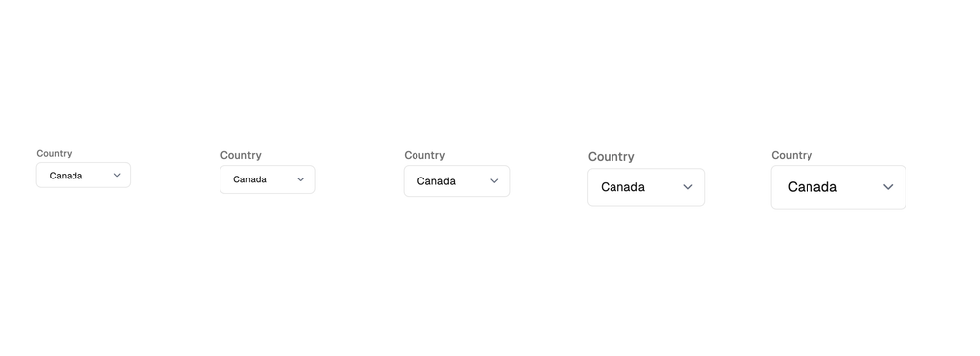This screenshot has width=980, height=356.
Task: Open the second-smallest Country dropdown
Action: pyautogui.click(x=268, y=179)
